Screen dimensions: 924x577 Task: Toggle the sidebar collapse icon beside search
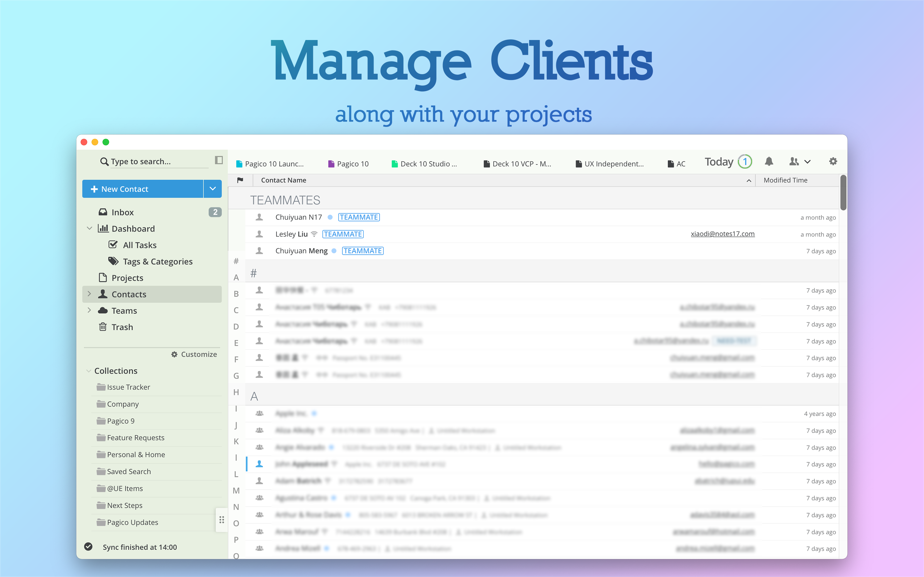218,161
